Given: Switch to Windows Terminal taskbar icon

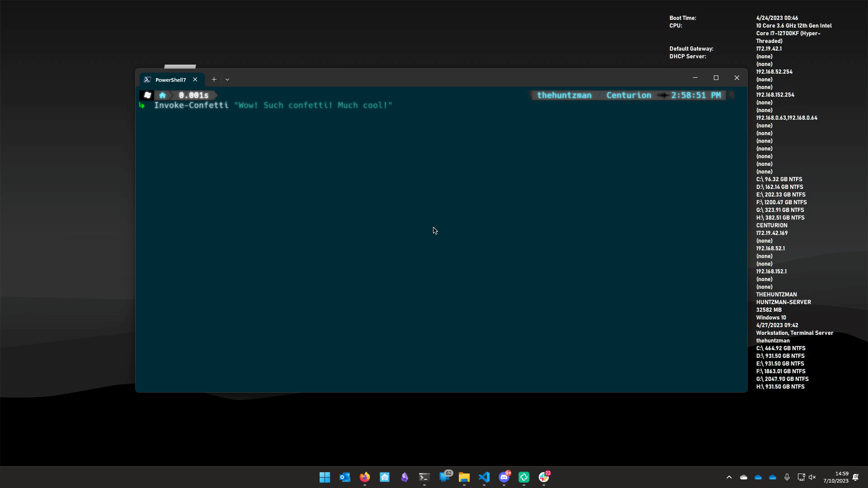Looking at the screenshot, I should pyautogui.click(x=424, y=477).
